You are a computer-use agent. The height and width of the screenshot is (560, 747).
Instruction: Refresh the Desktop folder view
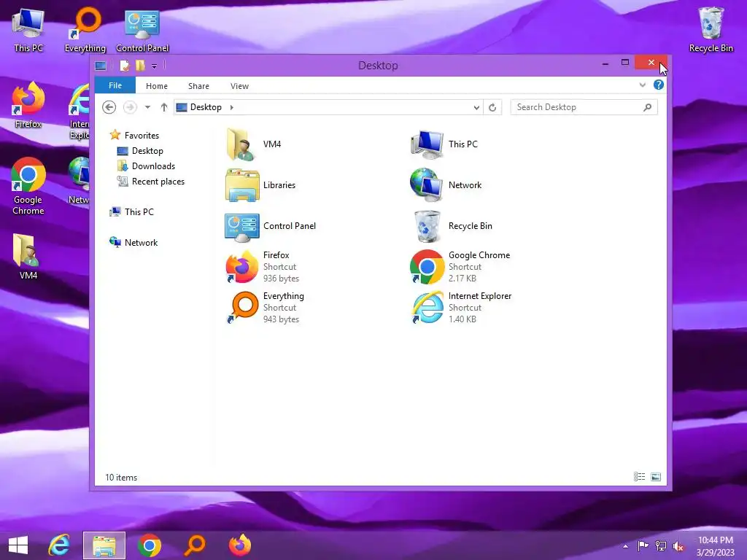pyautogui.click(x=492, y=108)
